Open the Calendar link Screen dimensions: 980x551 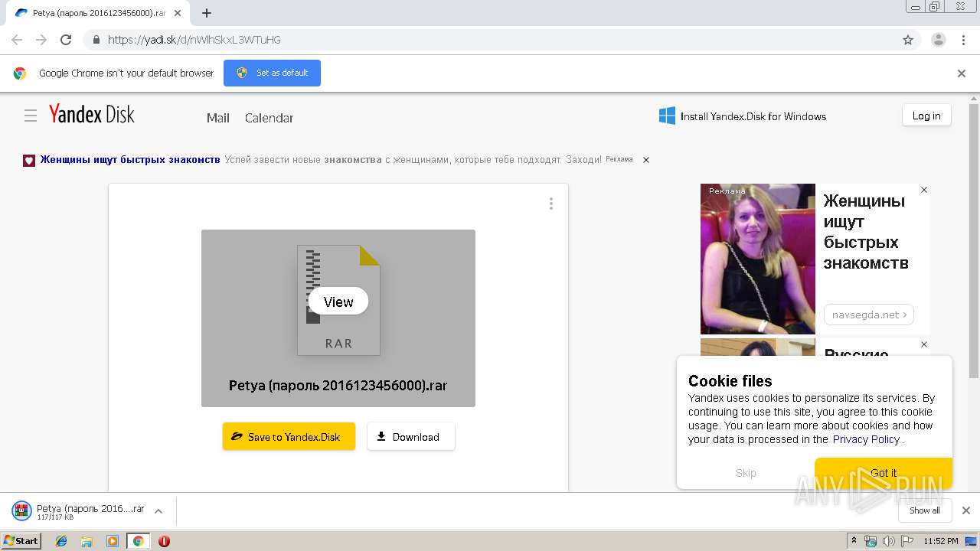[x=269, y=118]
